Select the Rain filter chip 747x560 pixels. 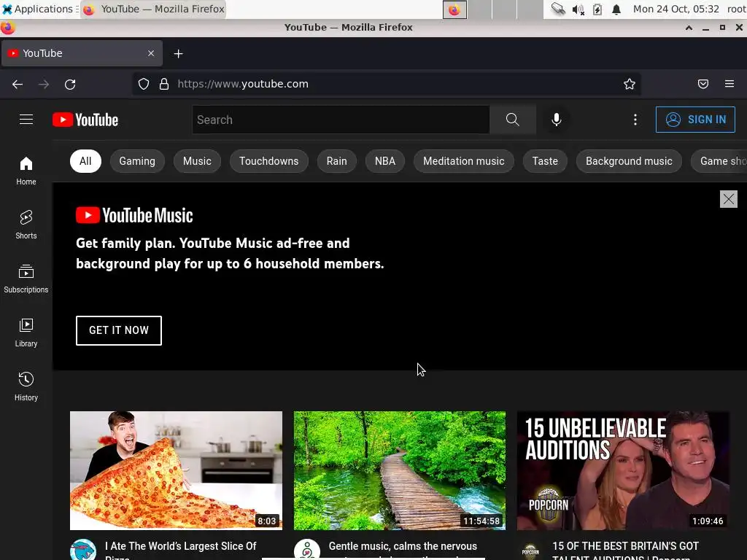(337, 161)
